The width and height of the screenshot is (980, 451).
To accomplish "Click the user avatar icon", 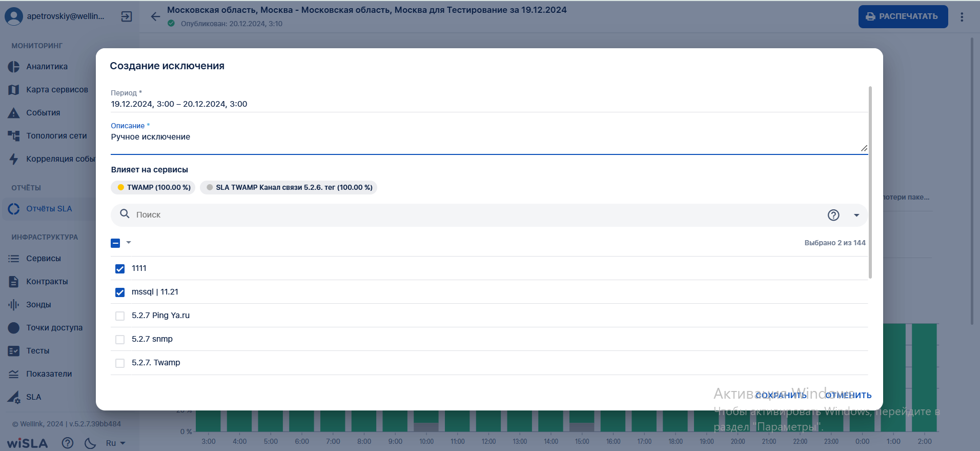I will tap(14, 16).
